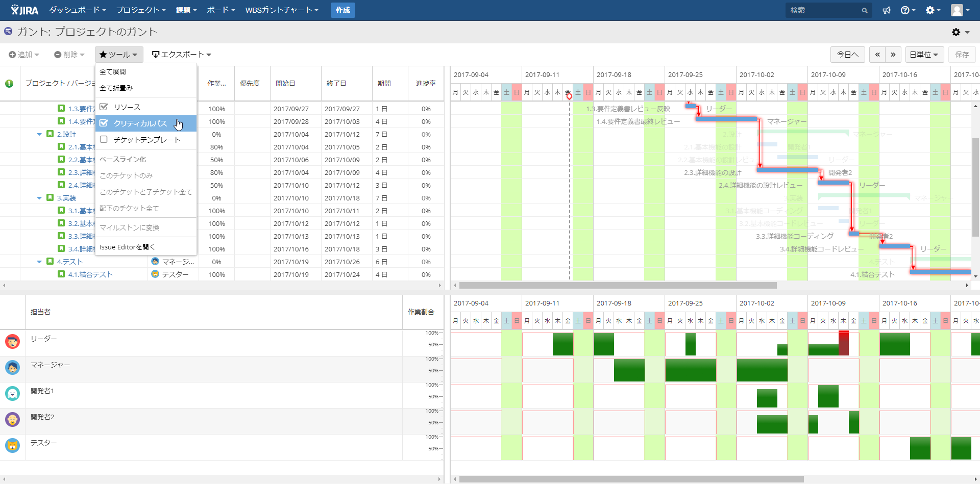Go to next period with » button
This screenshot has width=980, height=484.
tap(893, 55)
